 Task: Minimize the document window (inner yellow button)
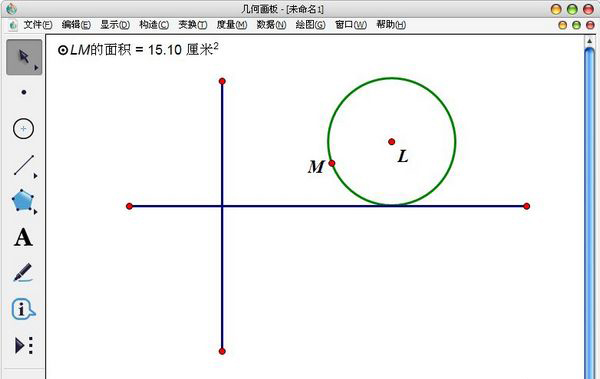562,25
